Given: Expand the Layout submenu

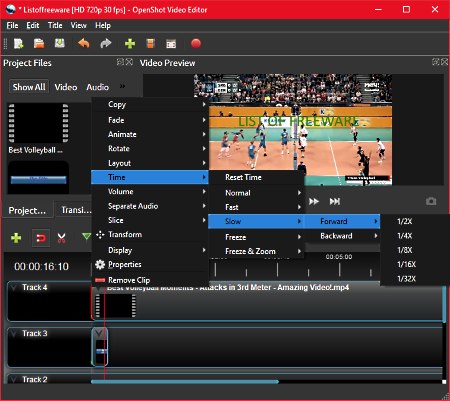Looking at the screenshot, I should pyautogui.click(x=150, y=163).
